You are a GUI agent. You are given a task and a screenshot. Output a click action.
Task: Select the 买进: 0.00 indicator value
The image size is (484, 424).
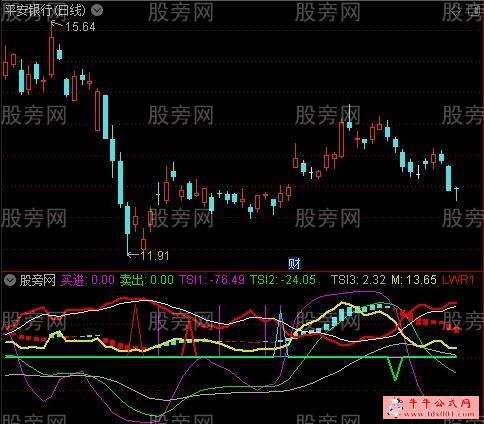coord(87,280)
